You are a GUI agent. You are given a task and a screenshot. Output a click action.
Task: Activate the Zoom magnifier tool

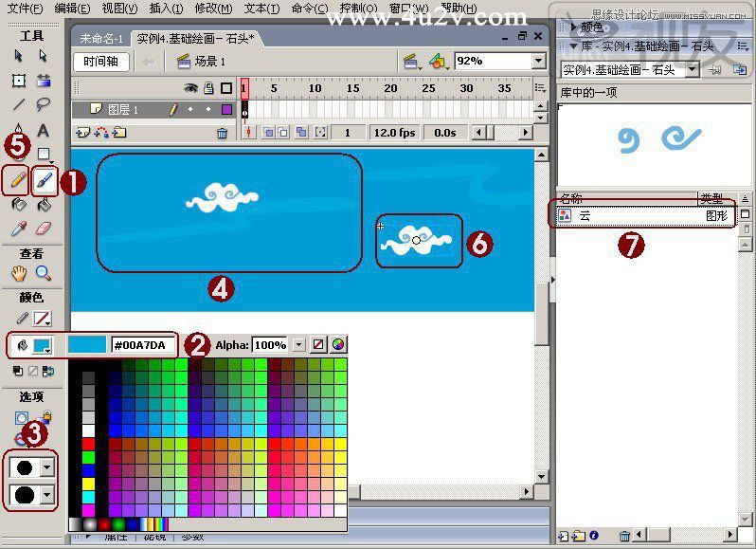click(x=43, y=273)
